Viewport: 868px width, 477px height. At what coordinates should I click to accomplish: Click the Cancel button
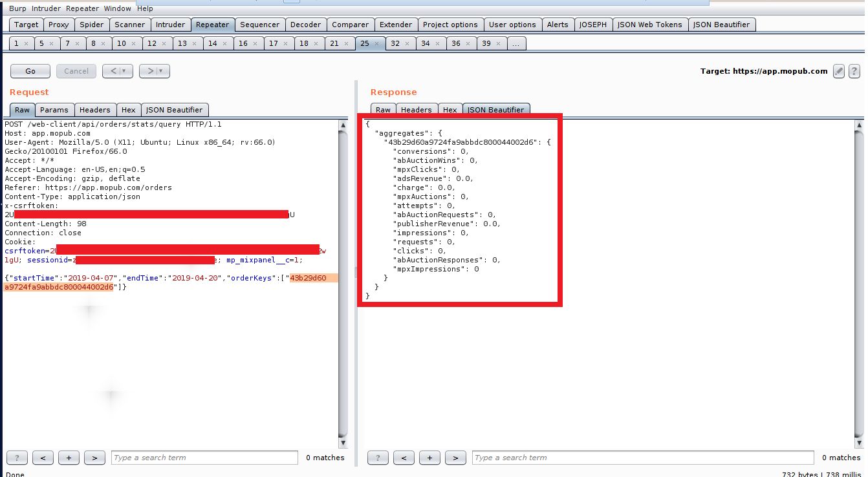[76, 71]
